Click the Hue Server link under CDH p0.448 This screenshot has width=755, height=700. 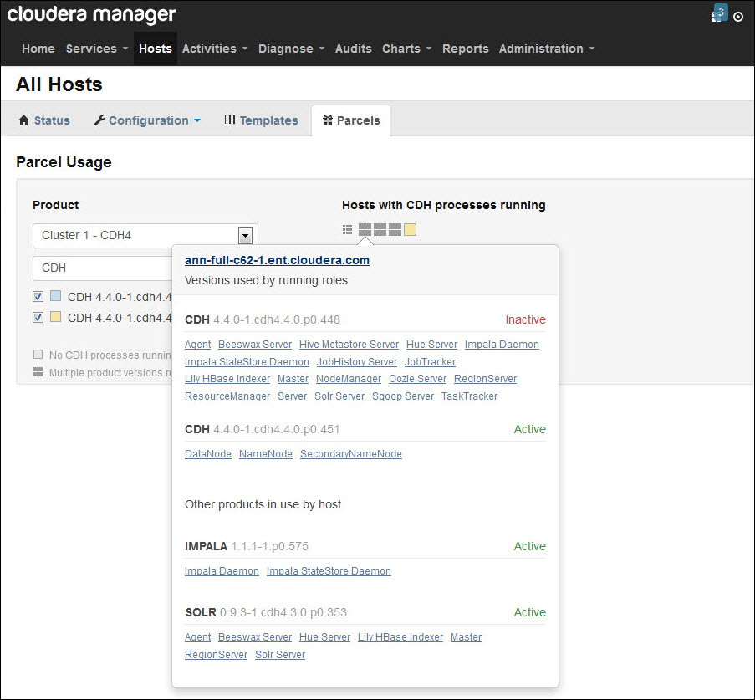432,345
